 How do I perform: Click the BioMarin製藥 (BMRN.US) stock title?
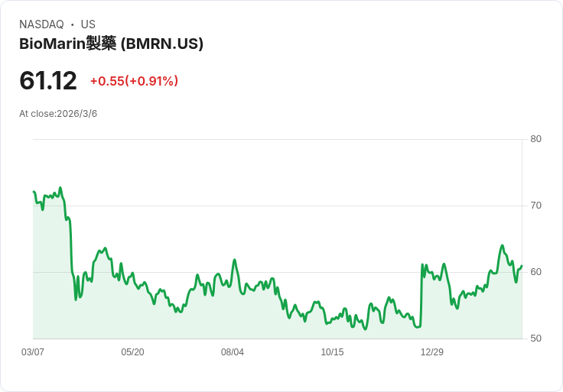(112, 44)
